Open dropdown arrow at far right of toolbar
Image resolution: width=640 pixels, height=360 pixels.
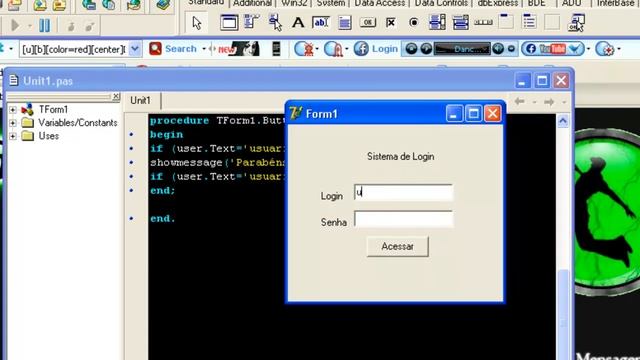(x=619, y=49)
